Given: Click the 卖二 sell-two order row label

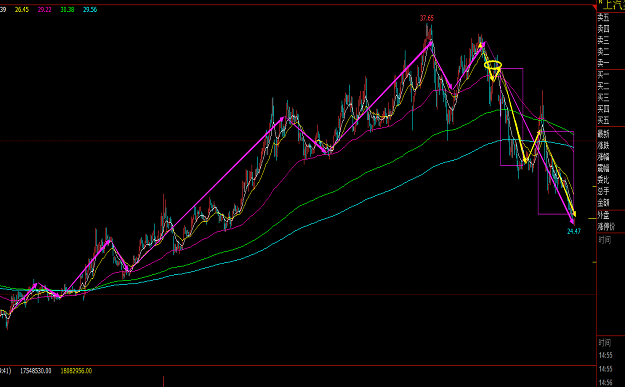Looking at the screenshot, I should click(x=603, y=52).
